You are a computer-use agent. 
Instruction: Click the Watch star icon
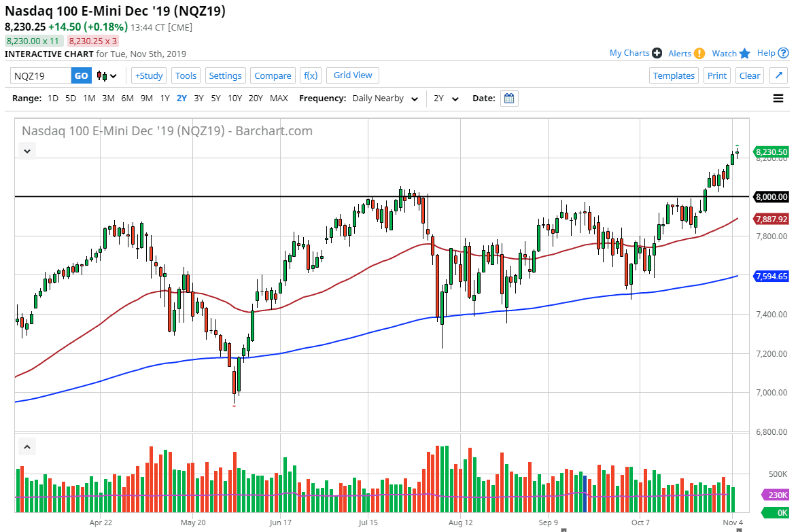(743, 52)
